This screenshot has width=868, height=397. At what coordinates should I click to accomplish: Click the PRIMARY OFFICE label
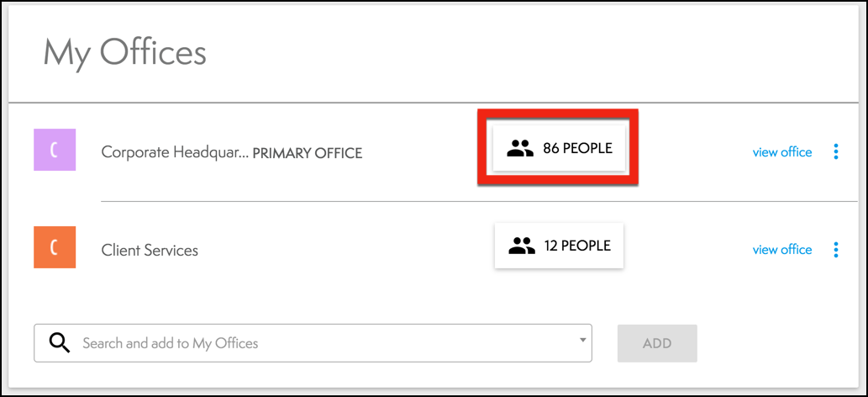coord(308,153)
